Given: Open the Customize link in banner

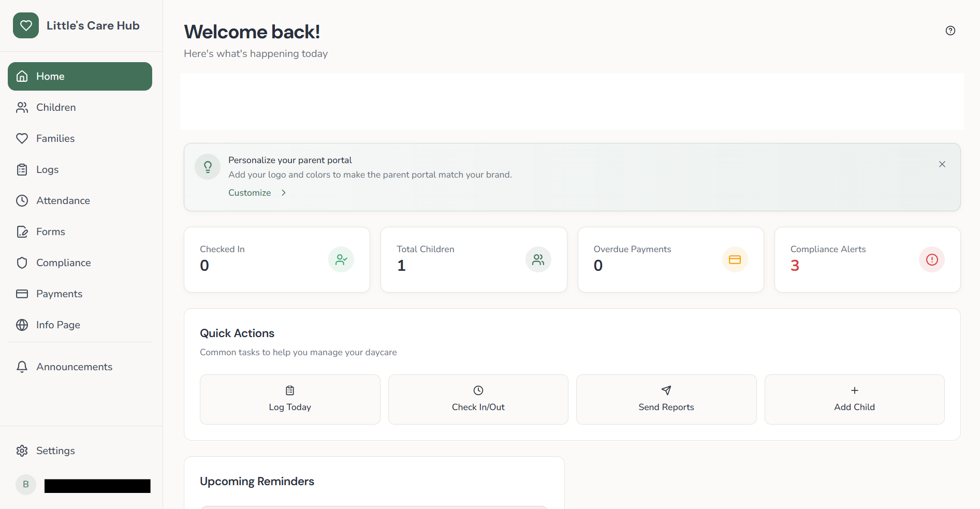Looking at the screenshot, I should pos(250,193).
